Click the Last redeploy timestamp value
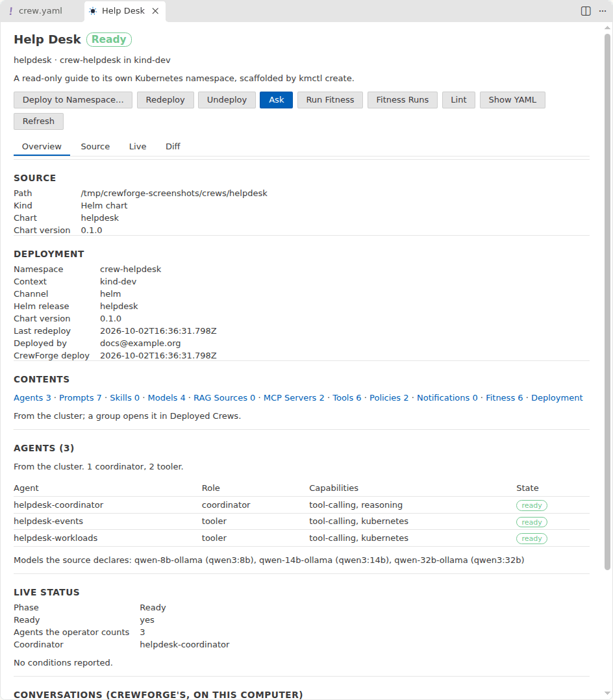The image size is (613, 700). 158,331
